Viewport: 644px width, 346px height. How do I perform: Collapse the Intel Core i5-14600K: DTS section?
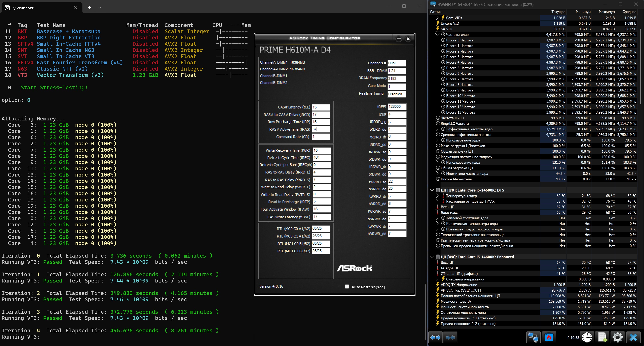pos(432,190)
